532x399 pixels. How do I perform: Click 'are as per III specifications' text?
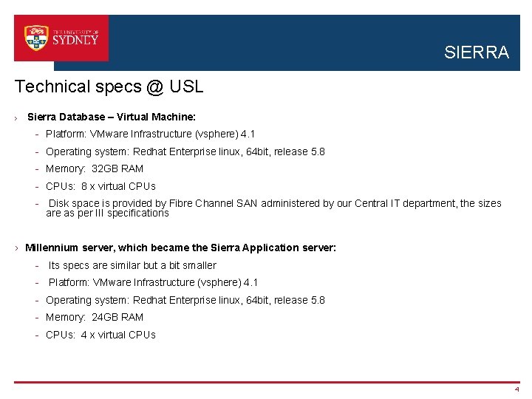(107, 213)
